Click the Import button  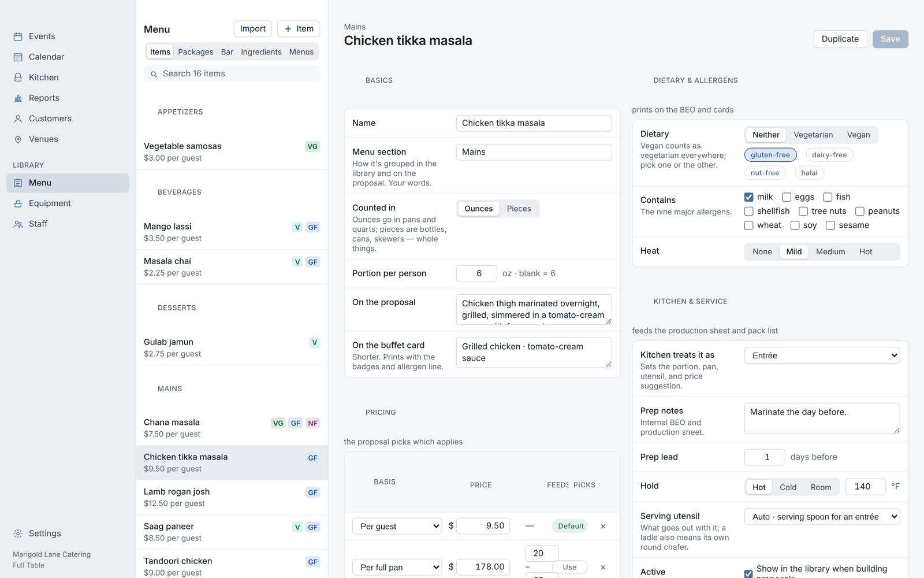(x=253, y=29)
